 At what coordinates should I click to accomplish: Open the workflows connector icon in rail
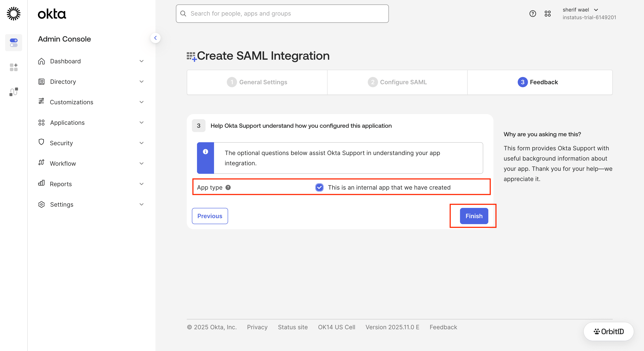(x=13, y=92)
